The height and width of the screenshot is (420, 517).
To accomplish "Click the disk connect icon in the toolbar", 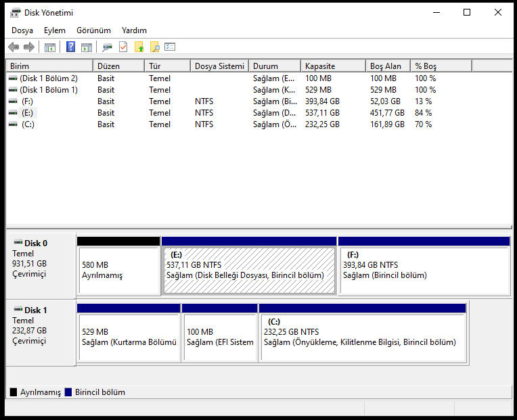I will pos(107,47).
